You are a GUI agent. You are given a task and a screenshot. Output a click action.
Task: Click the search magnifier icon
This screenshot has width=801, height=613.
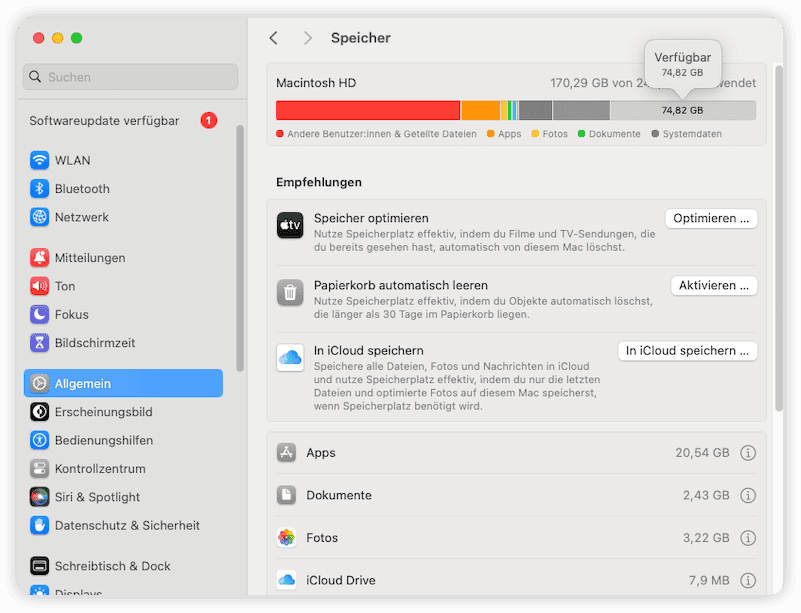(x=35, y=77)
